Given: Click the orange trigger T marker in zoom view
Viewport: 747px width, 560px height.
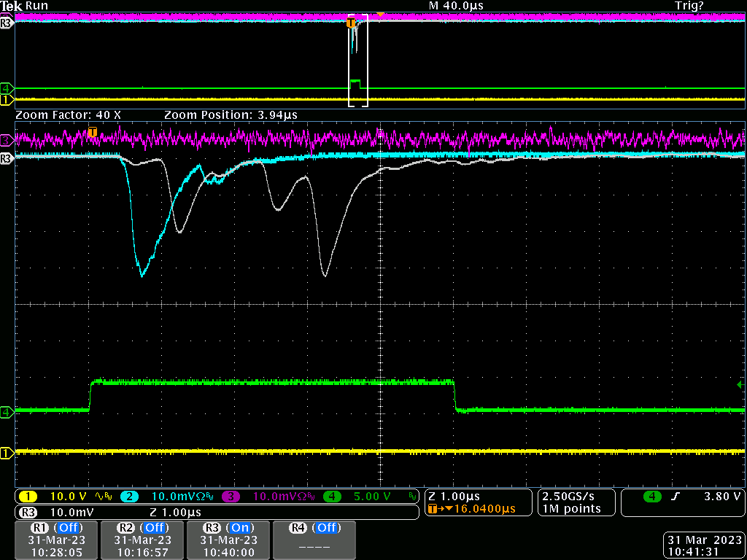Looking at the screenshot, I should (x=93, y=132).
